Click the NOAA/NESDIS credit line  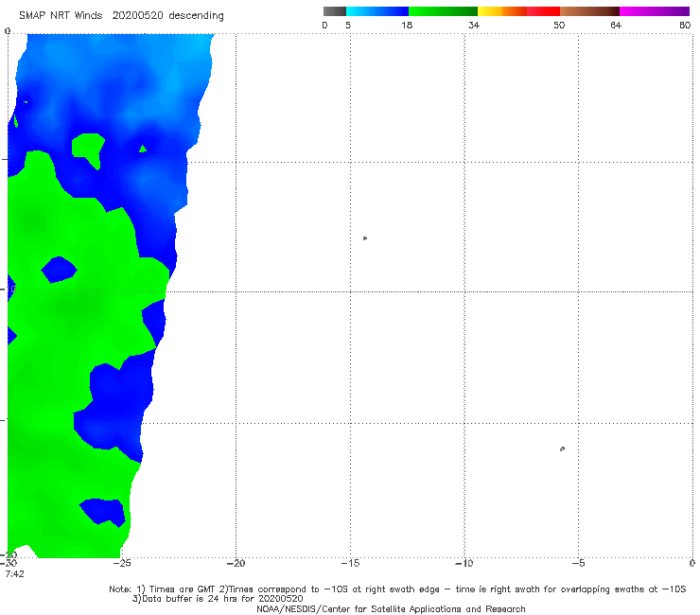click(391, 608)
